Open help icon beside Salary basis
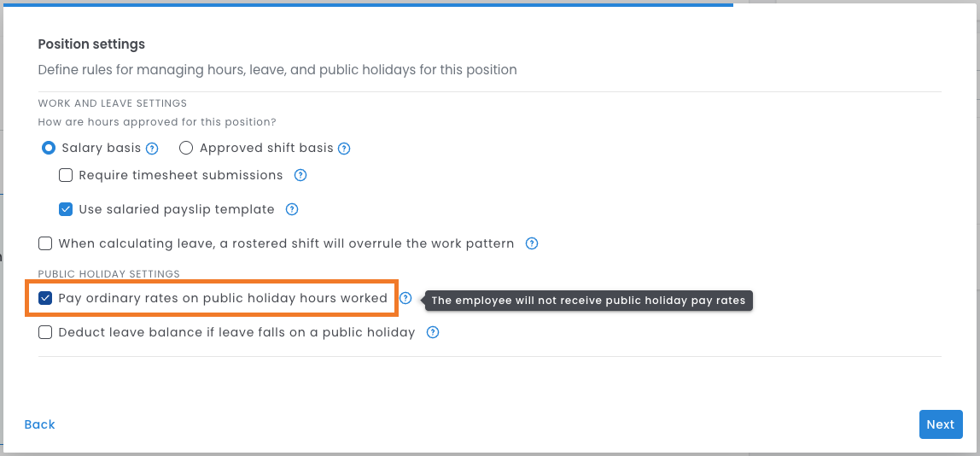This screenshot has width=980, height=456. 152,149
